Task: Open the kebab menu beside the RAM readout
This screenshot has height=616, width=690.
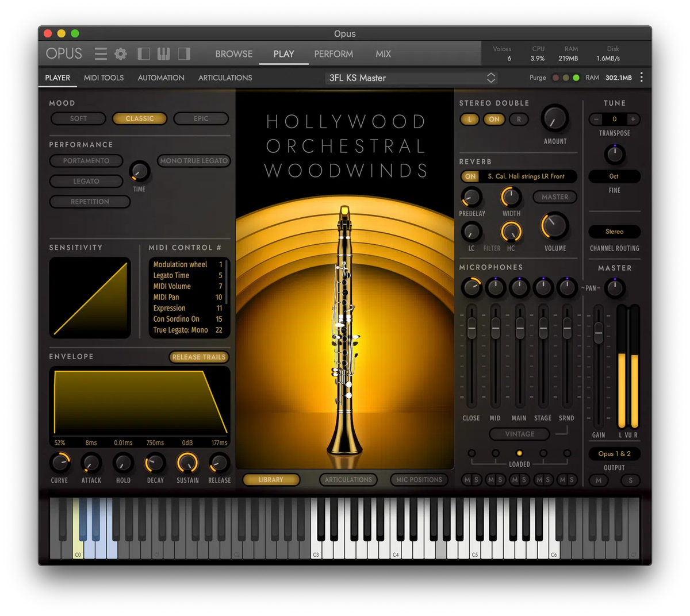Action: 642,77
